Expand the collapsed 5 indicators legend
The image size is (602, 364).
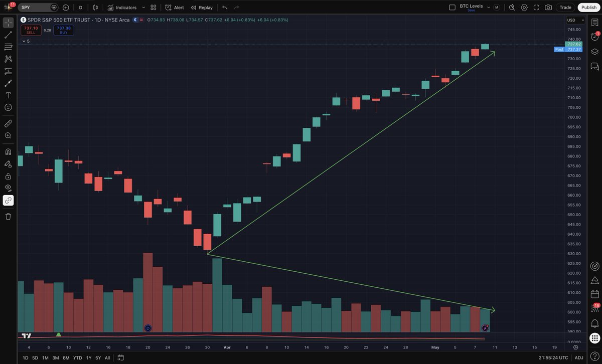[x=26, y=41]
